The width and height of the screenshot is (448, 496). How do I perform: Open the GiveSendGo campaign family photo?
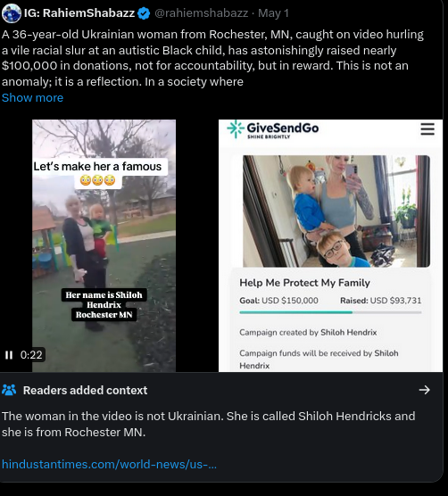tap(336, 211)
